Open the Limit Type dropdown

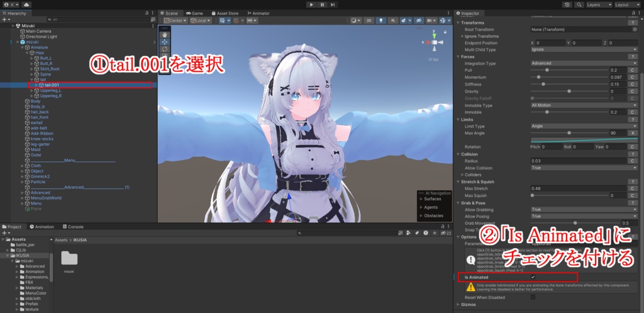(584, 126)
